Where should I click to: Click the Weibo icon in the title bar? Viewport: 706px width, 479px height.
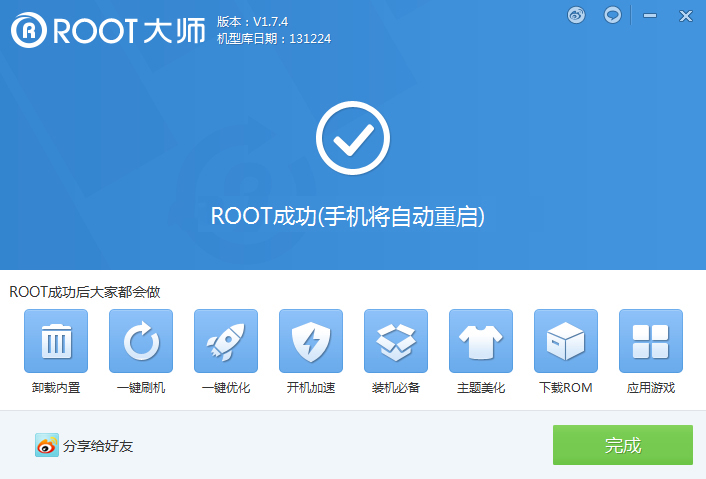point(576,15)
